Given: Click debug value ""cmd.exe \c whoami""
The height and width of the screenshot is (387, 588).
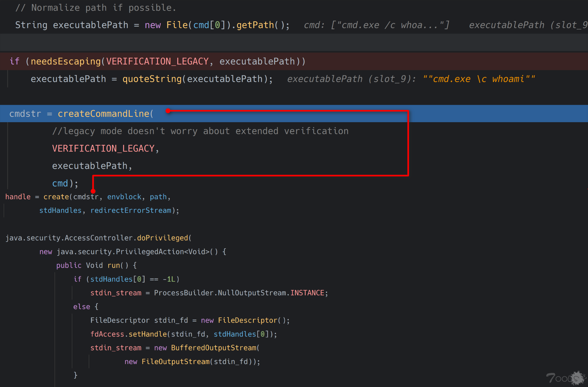Looking at the screenshot, I should pos(479,79).
